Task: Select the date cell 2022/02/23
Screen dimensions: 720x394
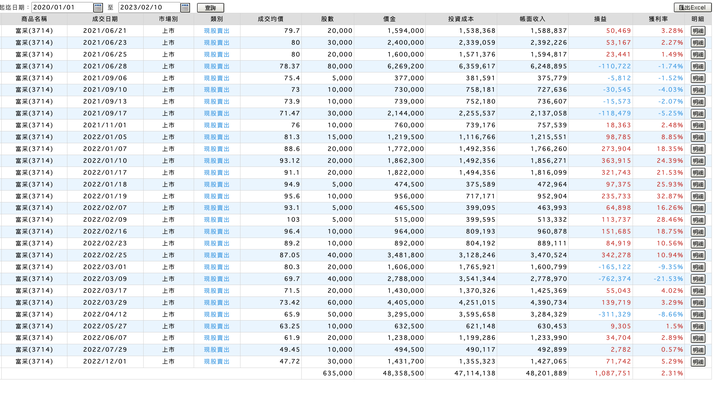Action: tap(105, 243)
